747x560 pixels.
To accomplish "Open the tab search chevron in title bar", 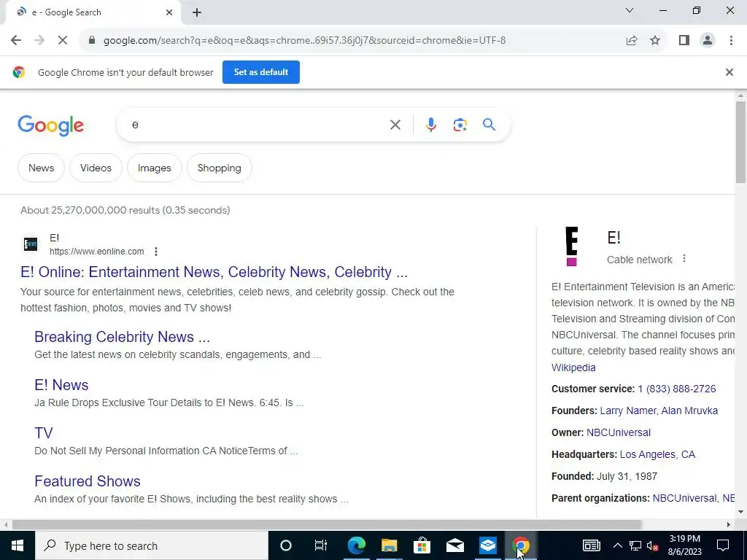I will pos(630,10).
